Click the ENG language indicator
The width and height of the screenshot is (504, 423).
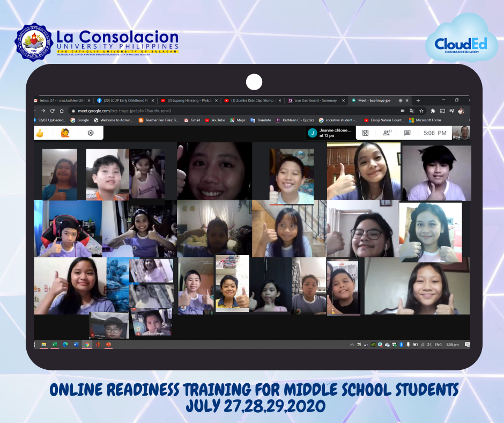pyautogui.click(x=438, y=345)
